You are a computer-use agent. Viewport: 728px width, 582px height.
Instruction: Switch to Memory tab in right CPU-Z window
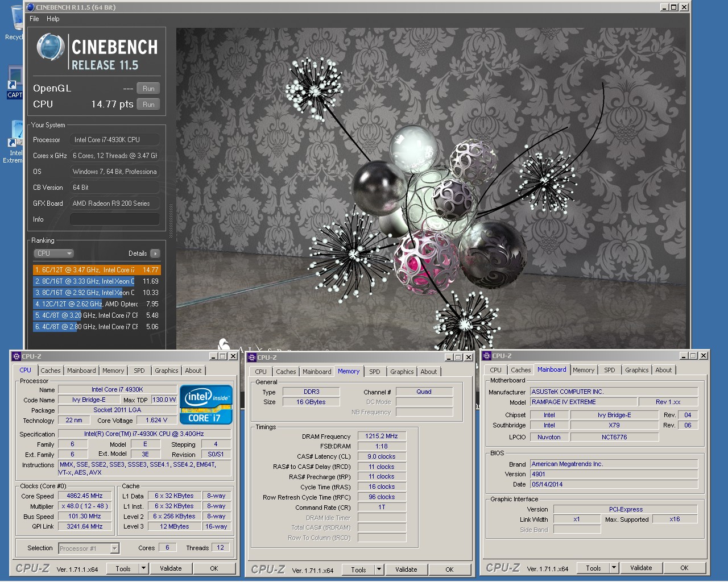[x=584, y=370]
